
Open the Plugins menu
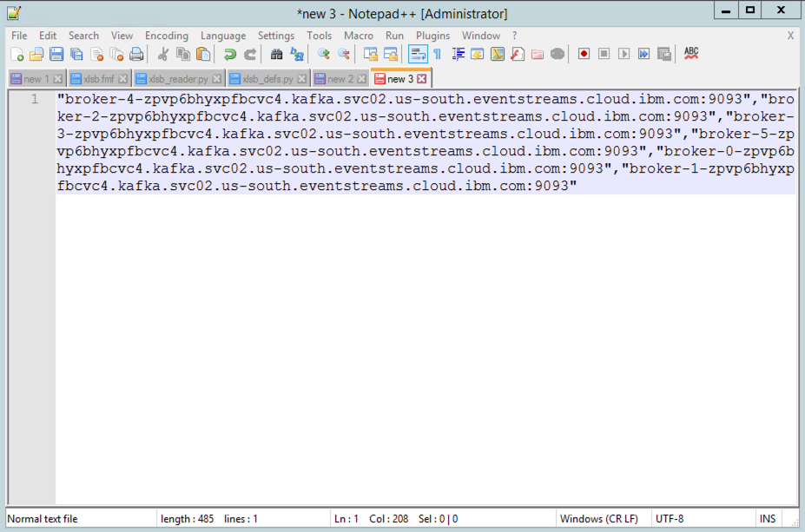tap(432, 36)
